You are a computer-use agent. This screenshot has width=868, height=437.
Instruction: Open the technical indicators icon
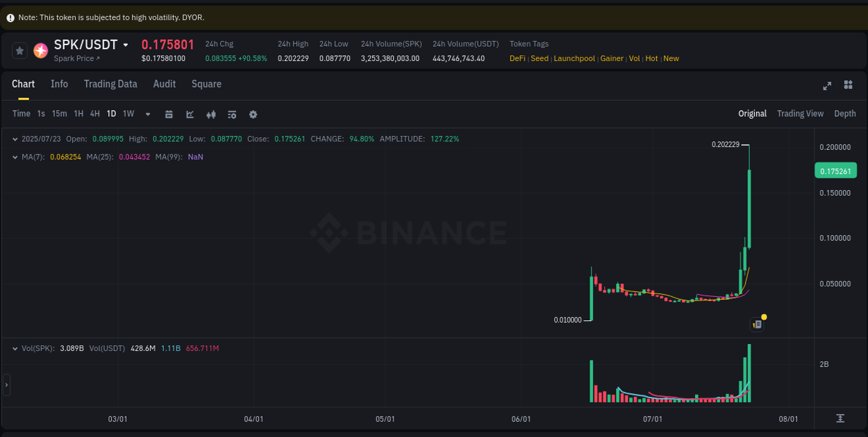click(x=232, y=114)
